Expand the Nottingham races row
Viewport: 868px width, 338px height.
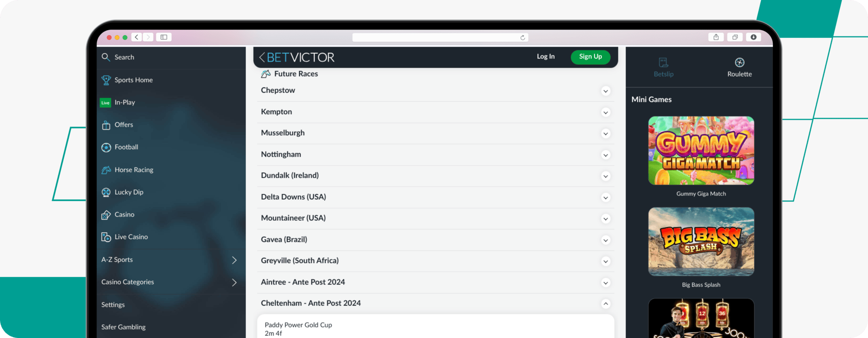[436, 155]
